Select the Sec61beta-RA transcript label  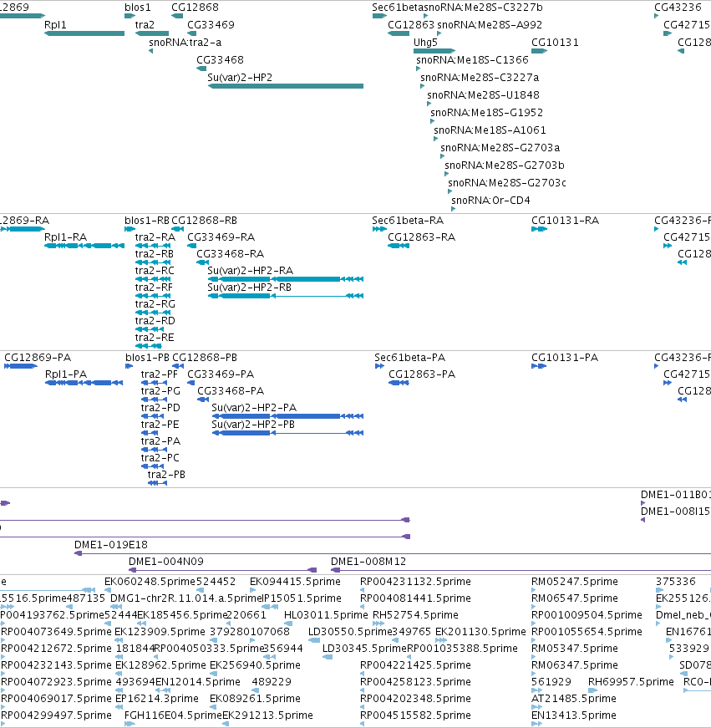[408, 221]
